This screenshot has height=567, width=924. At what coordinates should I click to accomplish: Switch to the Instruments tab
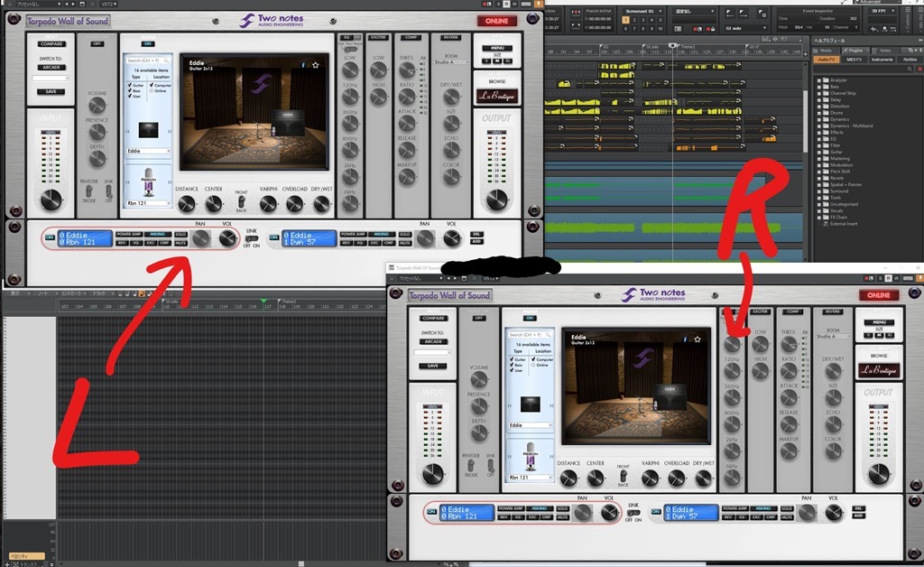point(882,60)
